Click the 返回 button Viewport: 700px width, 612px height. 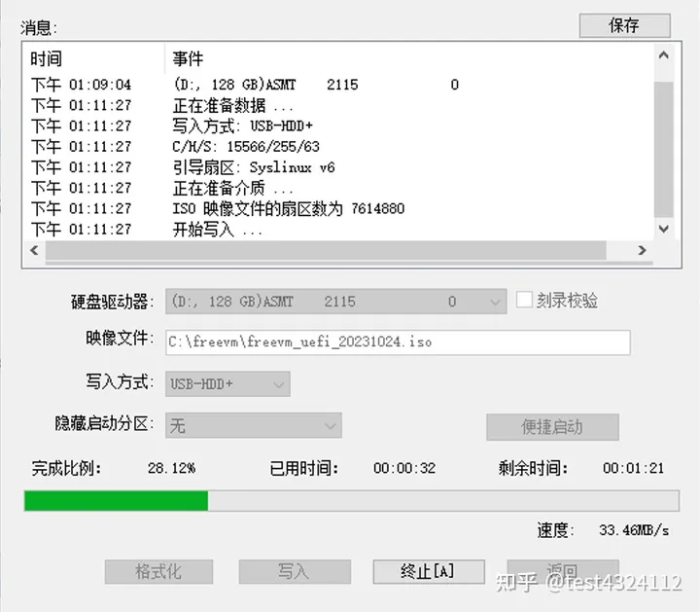(x=563, y=571)
